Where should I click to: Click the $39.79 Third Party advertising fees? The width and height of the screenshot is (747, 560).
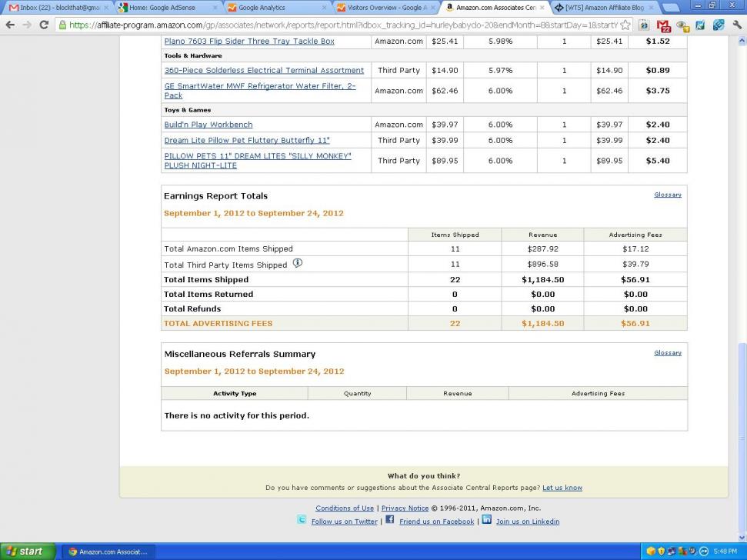click(635, 265)
